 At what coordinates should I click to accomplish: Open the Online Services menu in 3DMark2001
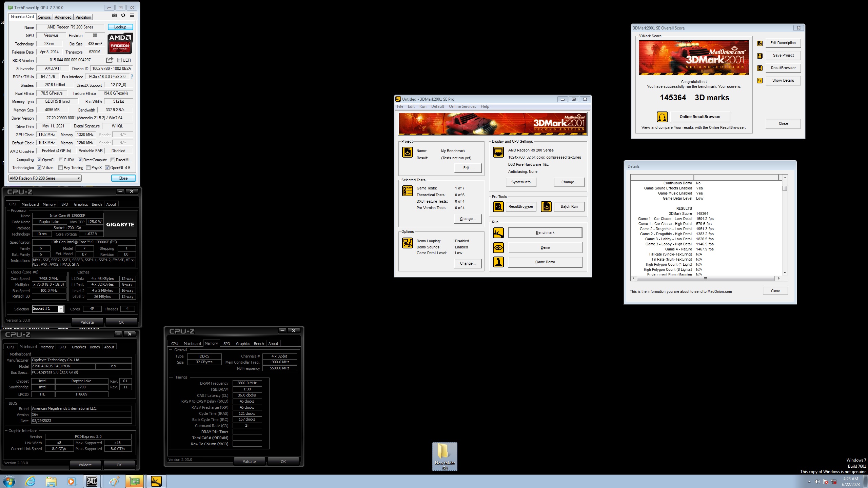pos(462,106)
